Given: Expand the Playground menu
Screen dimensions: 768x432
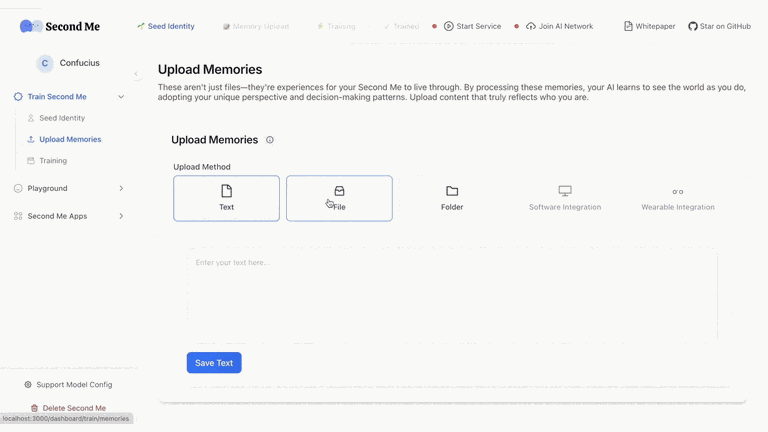Looking at the screenshot, I should [x=121, y=189].
